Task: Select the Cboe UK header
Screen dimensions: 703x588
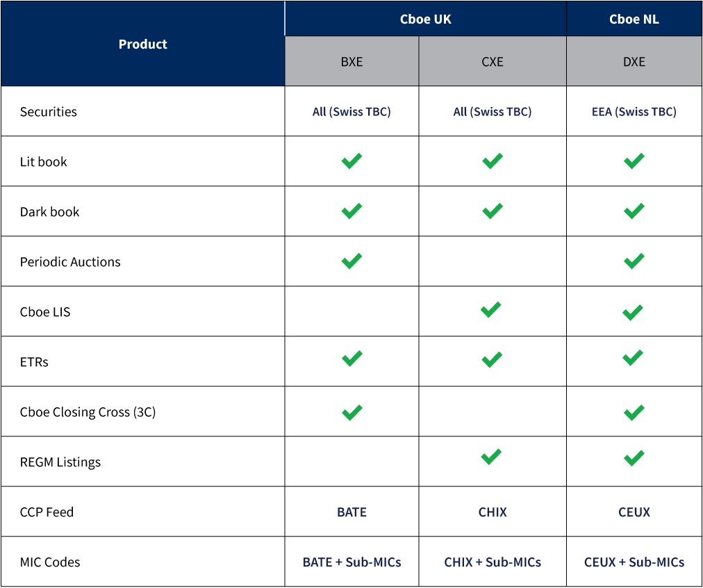Action: 425,19
